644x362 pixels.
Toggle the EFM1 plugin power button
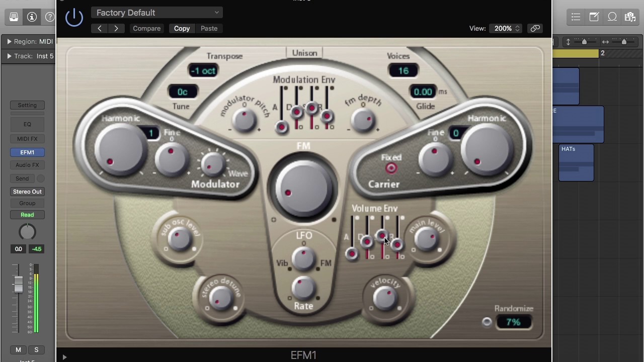pos(74,17)
